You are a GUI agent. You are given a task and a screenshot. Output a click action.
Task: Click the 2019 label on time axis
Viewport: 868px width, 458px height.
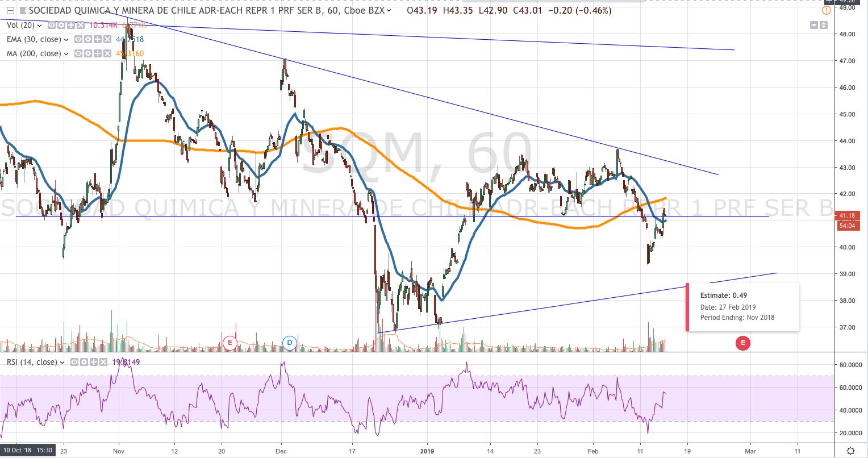pos(428,451)
